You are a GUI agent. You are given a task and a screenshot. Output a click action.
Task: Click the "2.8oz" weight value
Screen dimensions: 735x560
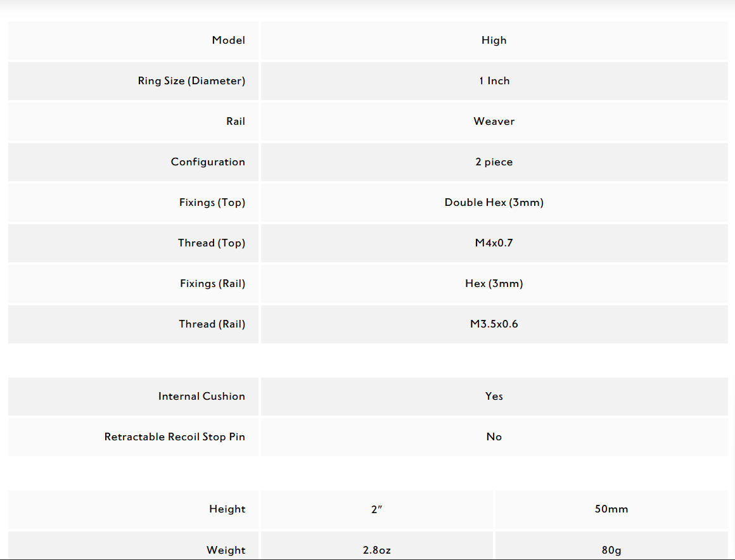[x=376, y=550]
